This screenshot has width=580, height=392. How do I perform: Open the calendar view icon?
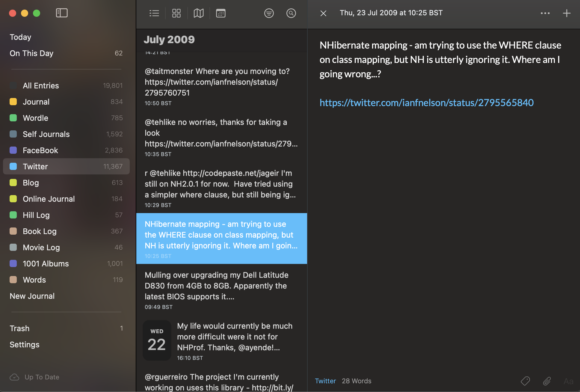[220, 13]
